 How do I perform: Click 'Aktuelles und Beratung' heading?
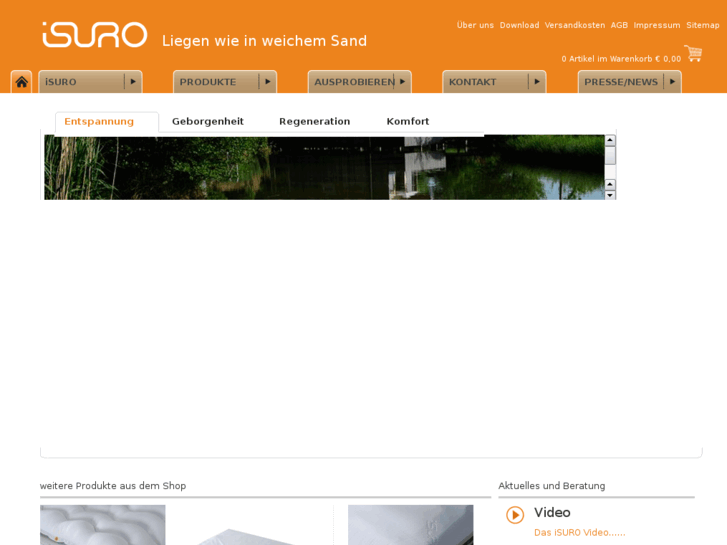[x=551, y=486]
